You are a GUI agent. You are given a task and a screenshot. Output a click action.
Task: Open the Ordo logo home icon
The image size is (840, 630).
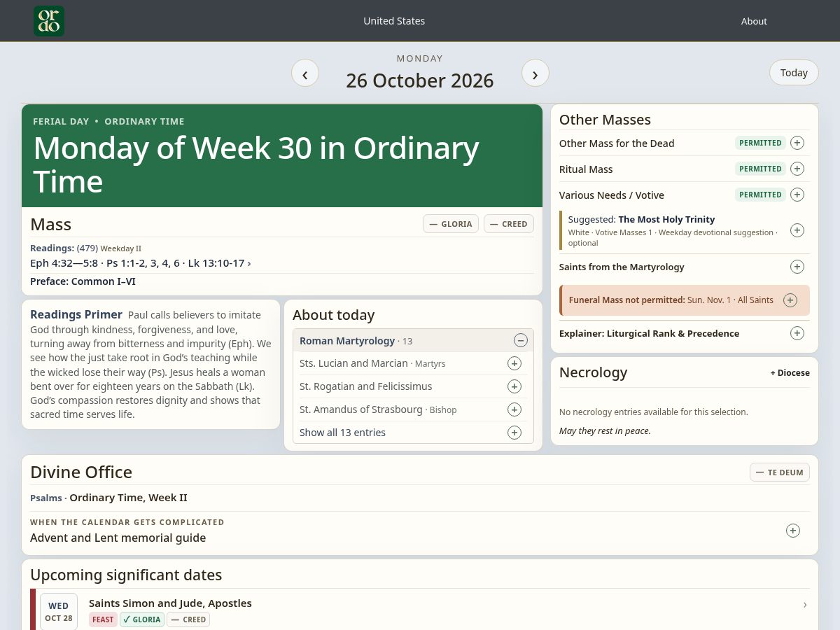49,21
